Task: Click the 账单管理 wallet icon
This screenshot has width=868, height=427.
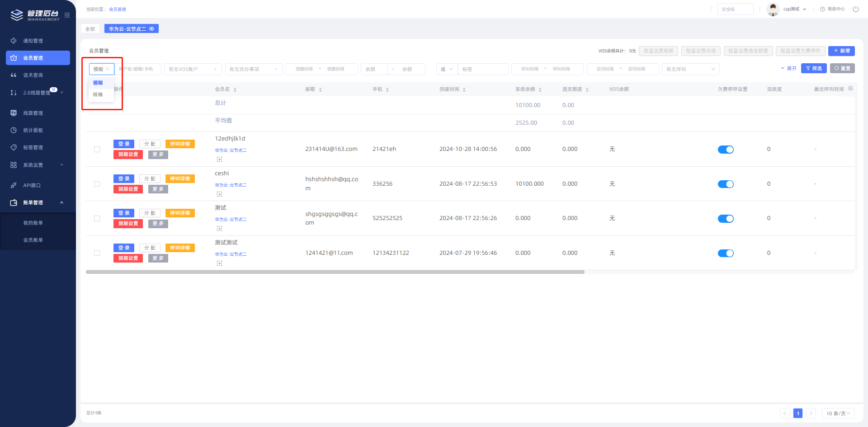Action: pos(14,202)
